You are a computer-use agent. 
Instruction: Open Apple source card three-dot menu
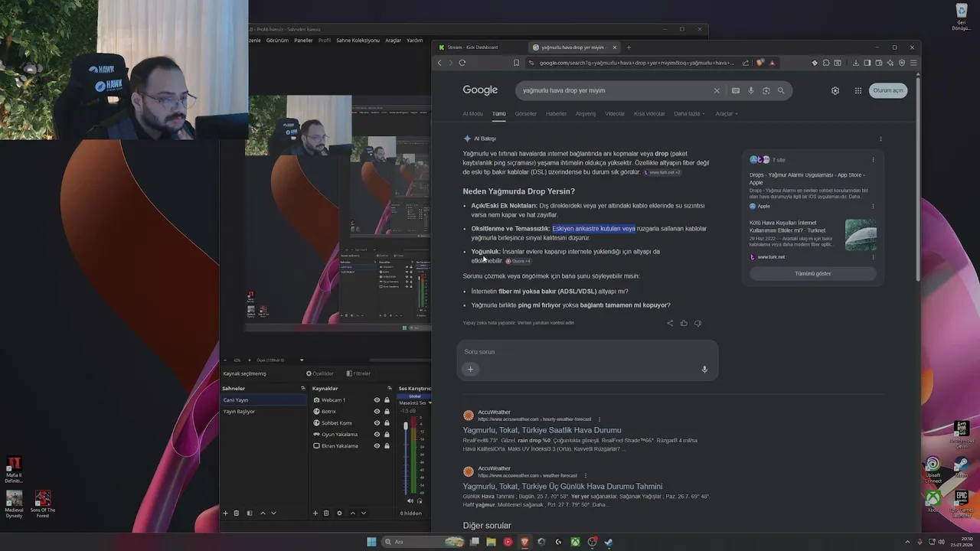coord(873,206)
